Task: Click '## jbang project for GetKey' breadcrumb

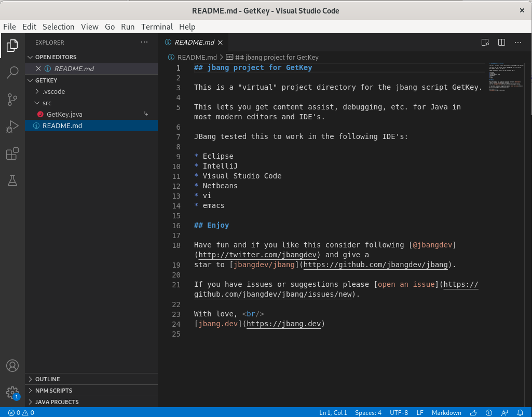Action: (x=277, y=57)
